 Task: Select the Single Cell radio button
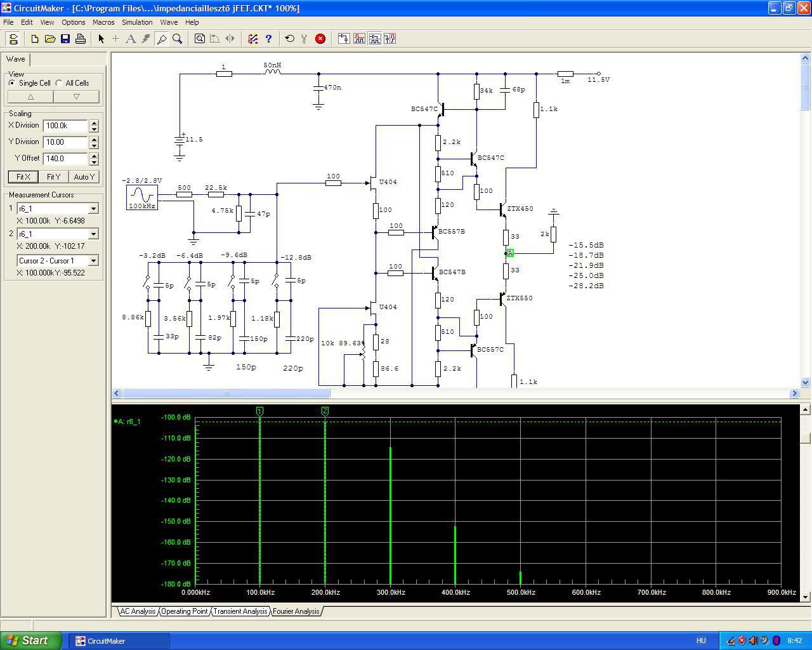coord(12,83)
